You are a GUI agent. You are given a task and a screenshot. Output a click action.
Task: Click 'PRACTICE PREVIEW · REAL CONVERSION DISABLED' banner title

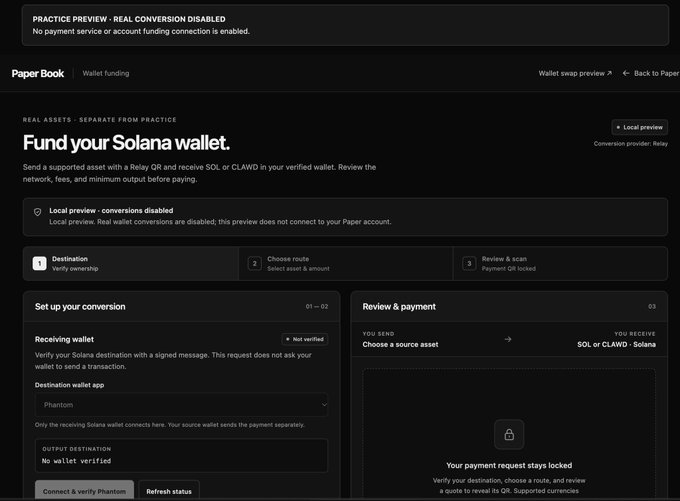[129, 19]
